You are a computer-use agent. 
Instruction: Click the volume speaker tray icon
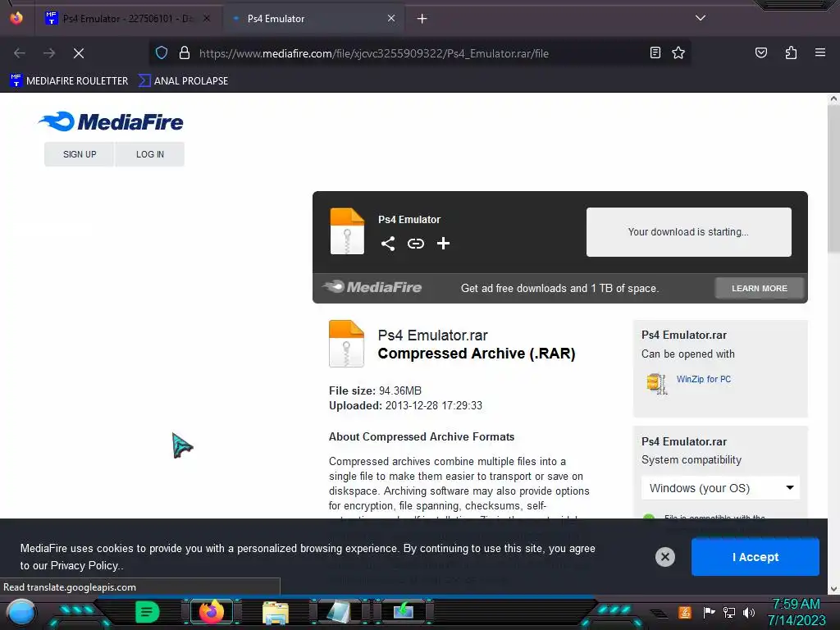749,612
